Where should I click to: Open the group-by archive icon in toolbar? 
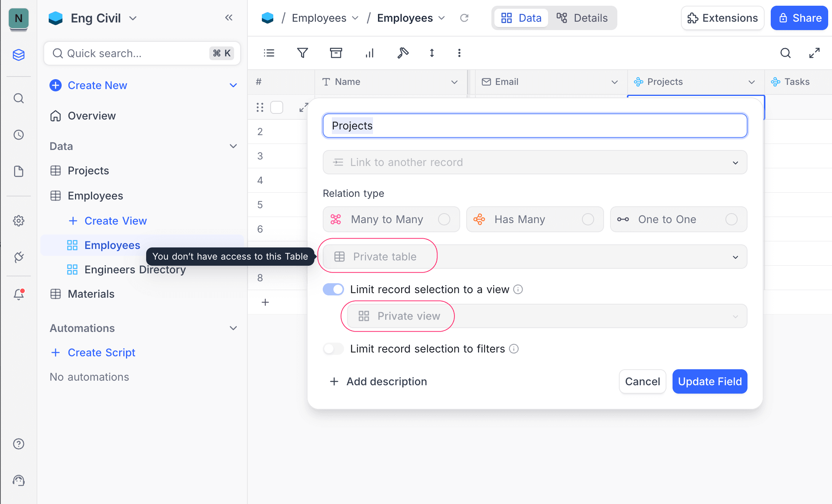336,53
